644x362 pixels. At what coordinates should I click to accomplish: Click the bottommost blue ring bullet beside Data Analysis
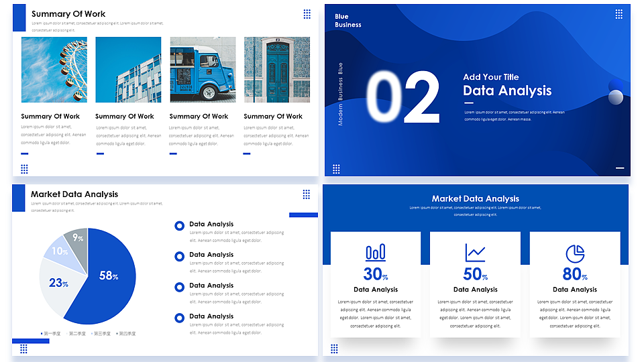point(180,318)
